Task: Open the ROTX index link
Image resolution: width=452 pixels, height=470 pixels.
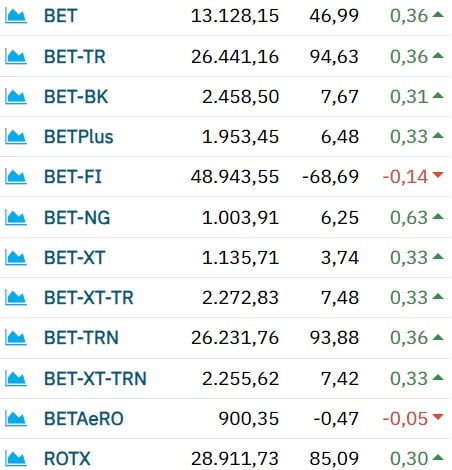Action: [x=67, y=459]
